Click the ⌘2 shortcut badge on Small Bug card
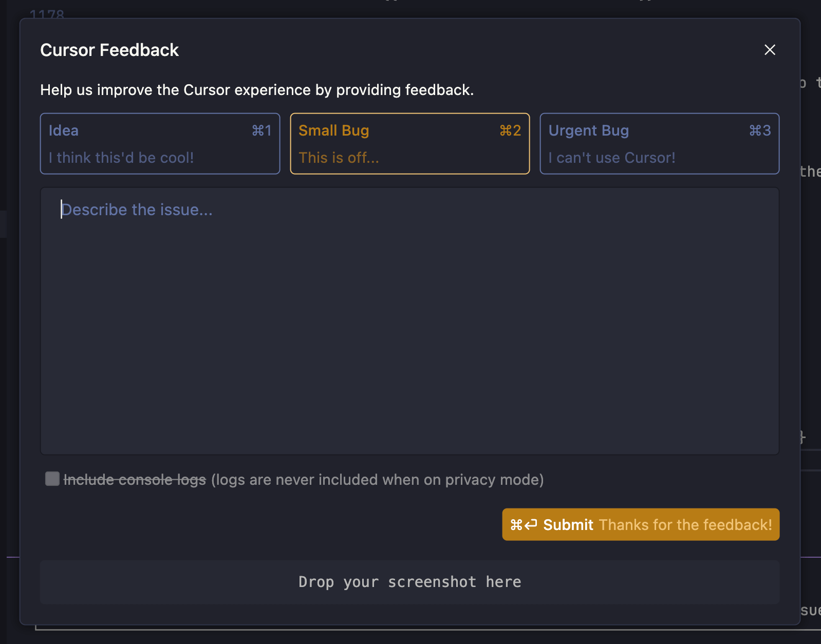 click(510, 130)
